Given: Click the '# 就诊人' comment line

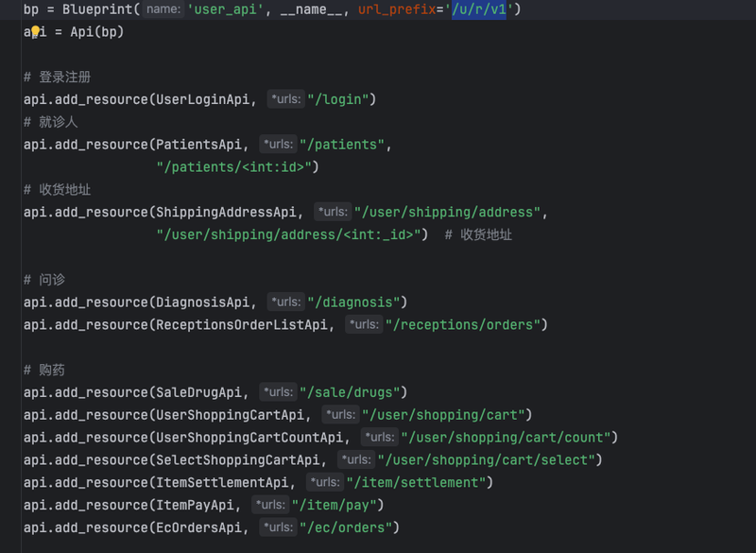Looking at the screenshot, I should [51, 122].
